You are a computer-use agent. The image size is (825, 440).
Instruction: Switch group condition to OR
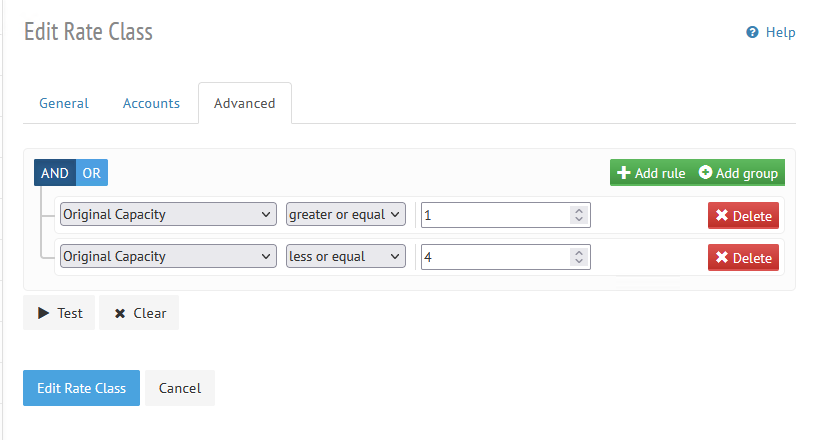92,173
